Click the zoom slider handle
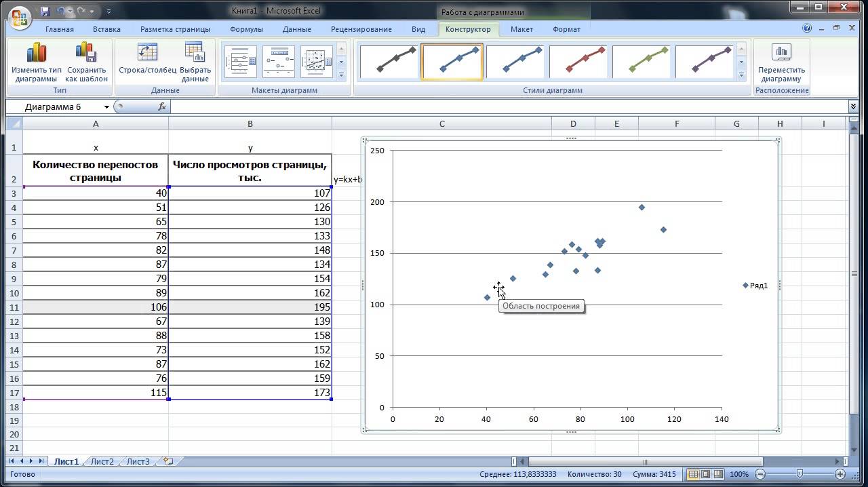This screenshot has height=487, width=868. (800, 474)
